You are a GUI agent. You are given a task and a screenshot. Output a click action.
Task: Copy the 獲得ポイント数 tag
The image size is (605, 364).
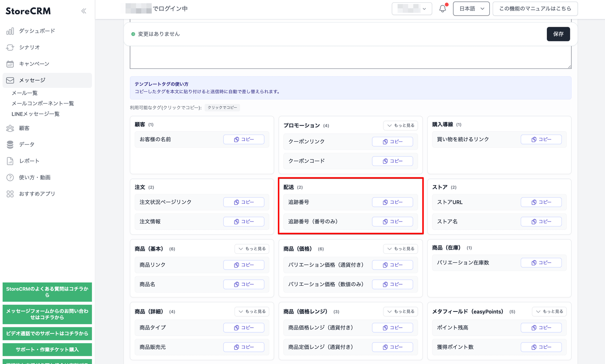tap(541, 347)
